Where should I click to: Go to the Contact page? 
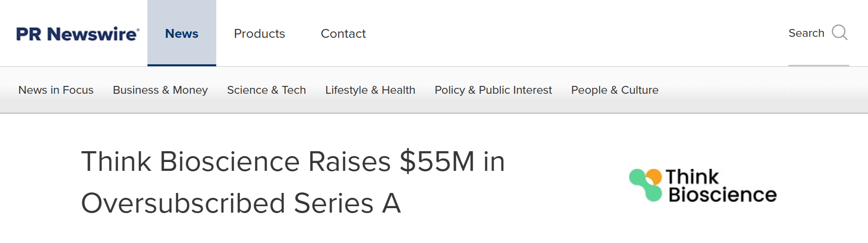coord(343,33)
